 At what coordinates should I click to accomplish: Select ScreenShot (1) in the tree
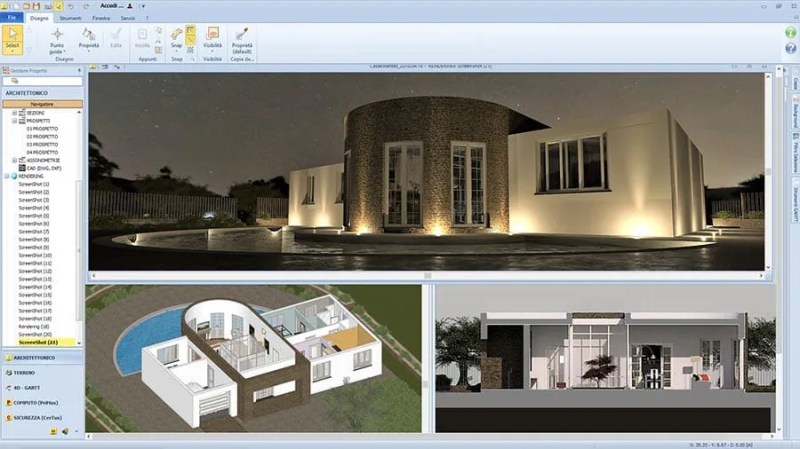34,184
